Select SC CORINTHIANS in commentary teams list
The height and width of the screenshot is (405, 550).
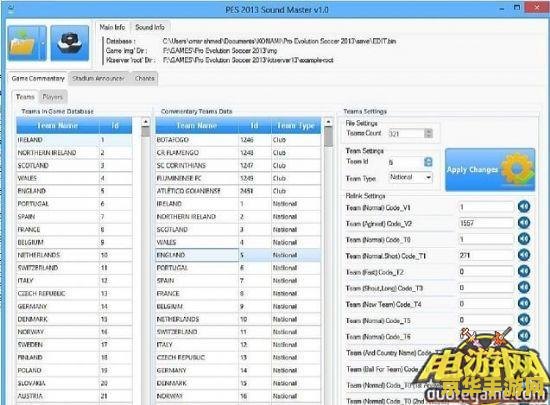tap(238, 165)
